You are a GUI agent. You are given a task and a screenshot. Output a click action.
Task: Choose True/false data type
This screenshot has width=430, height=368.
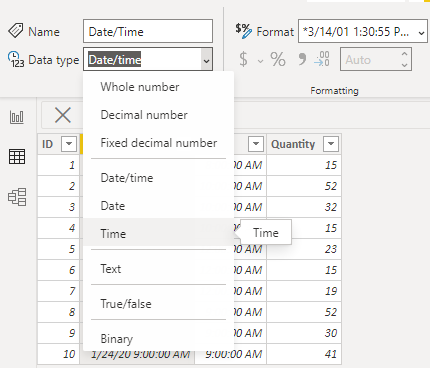tap(158, 304)
